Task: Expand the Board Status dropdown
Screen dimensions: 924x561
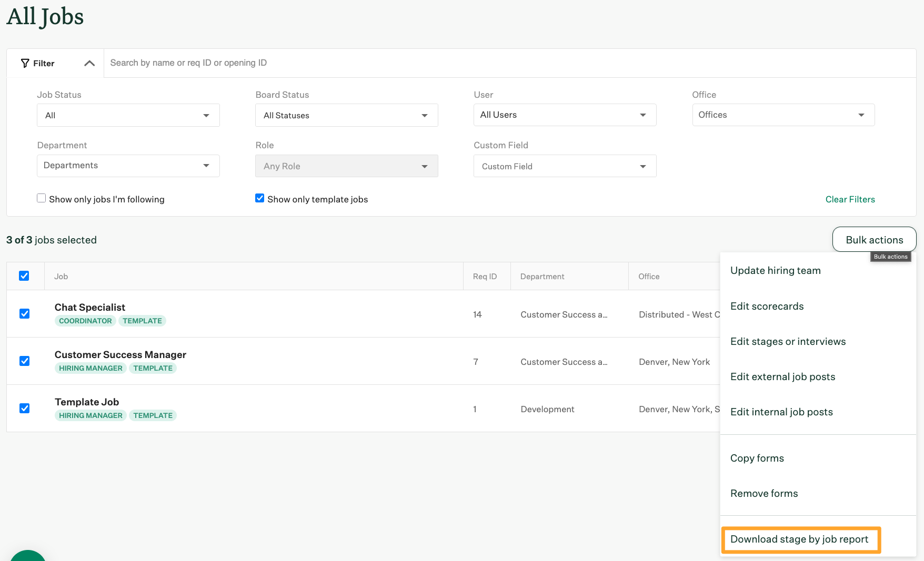Action: 346,115
